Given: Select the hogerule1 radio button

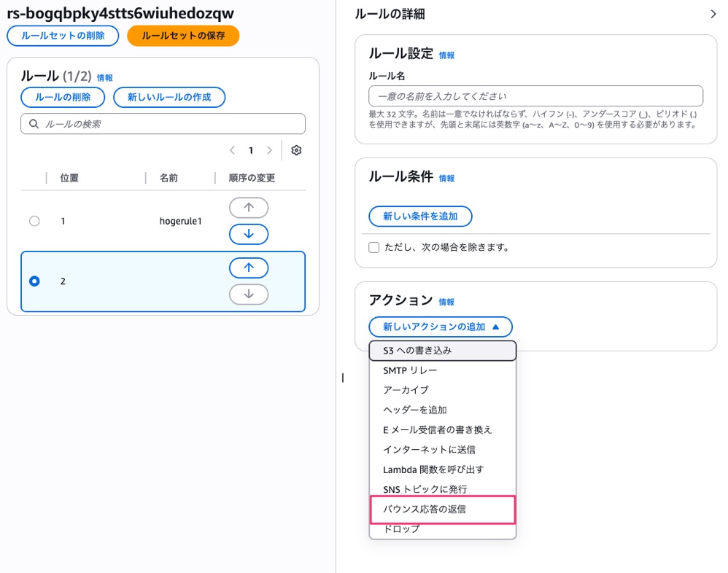Looking at the screenshot, I should click(34, 222).
